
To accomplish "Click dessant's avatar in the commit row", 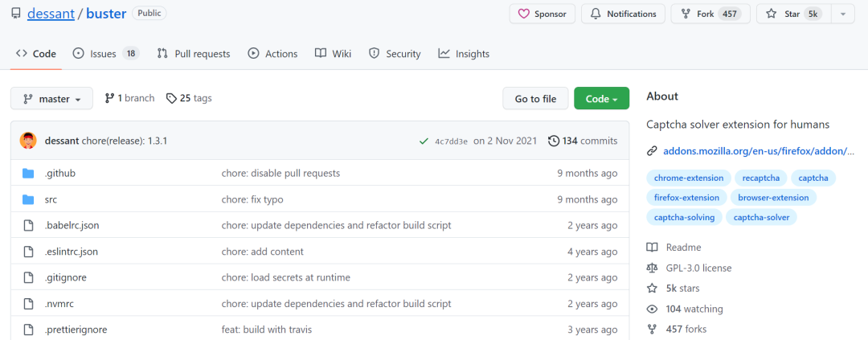I will pos(28,141).
